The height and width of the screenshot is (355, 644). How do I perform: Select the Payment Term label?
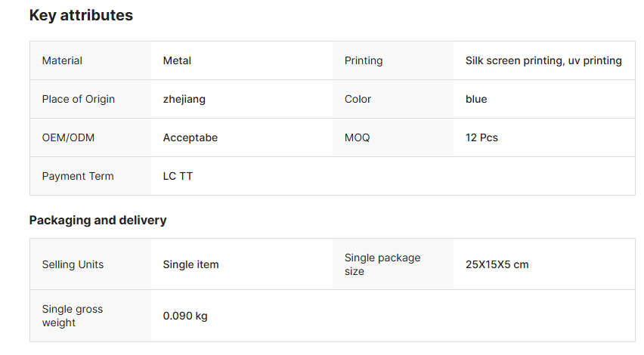point(78,176)
